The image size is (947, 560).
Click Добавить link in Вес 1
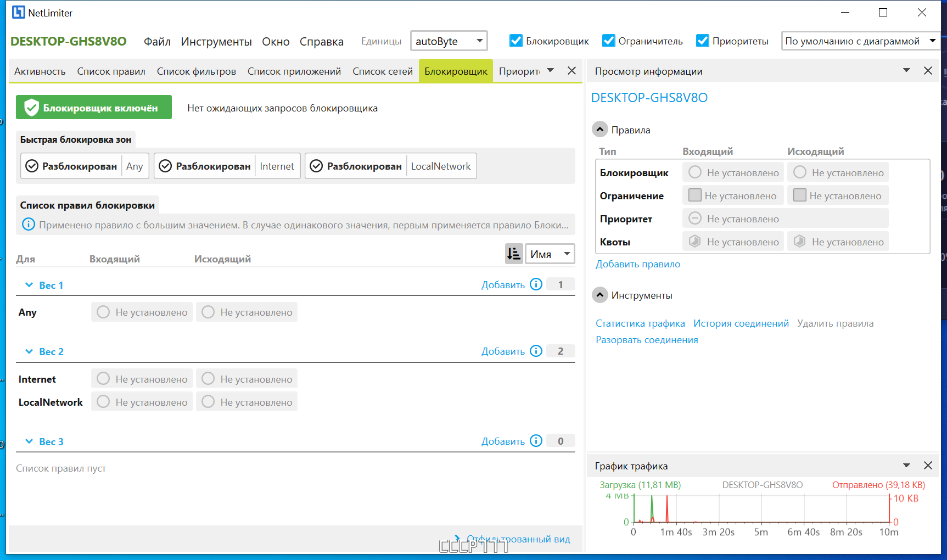pos(503,284)
